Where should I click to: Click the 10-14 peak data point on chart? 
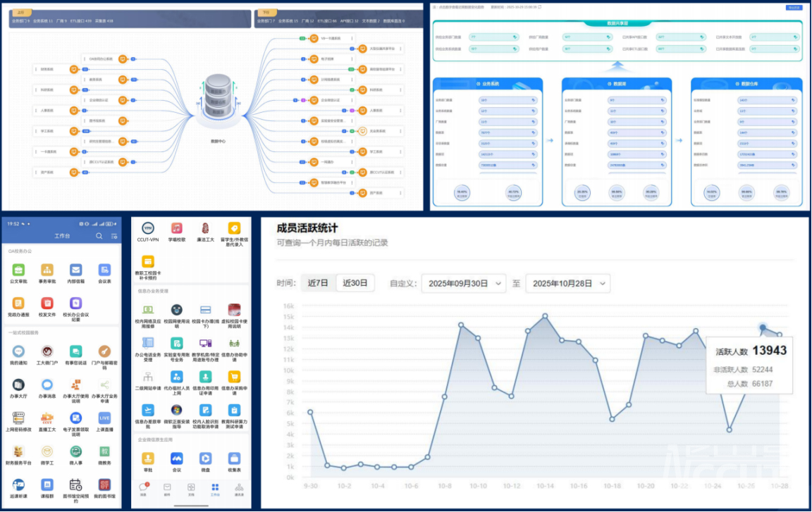545,316
